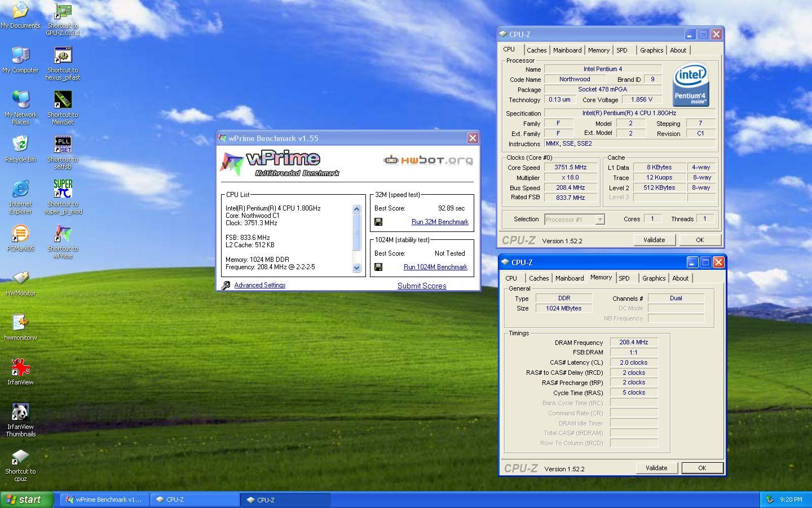The height and width of the screenshot is (508, 812).
Task: Open IrfanView Thumbnails icon
Action: point(20,412)
